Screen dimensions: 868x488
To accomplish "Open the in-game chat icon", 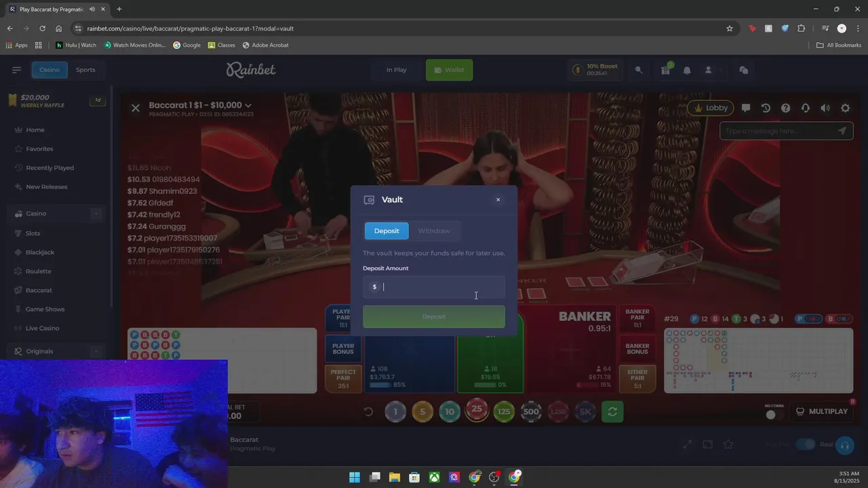I will [746, 108].
